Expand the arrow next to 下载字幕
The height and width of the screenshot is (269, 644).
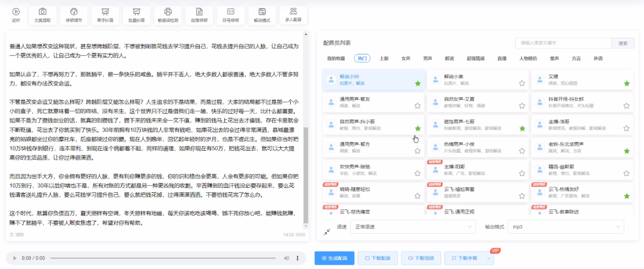coord(488,258)
